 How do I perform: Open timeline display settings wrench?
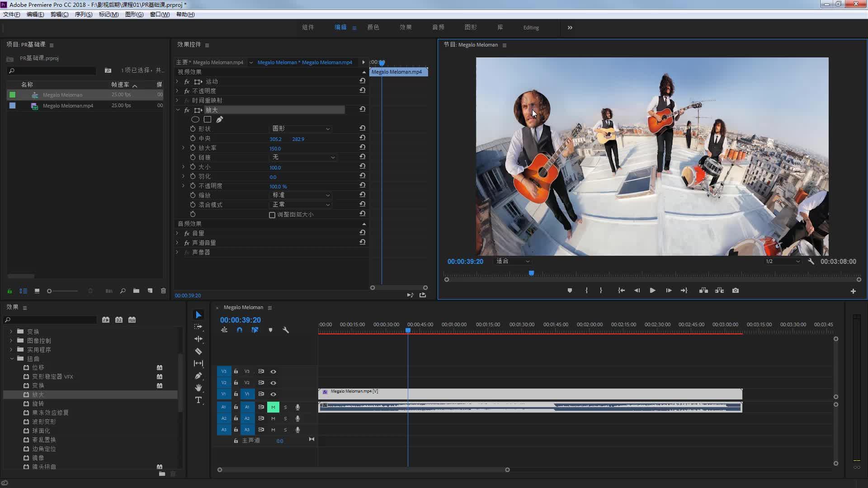click(x=286, y=330)
